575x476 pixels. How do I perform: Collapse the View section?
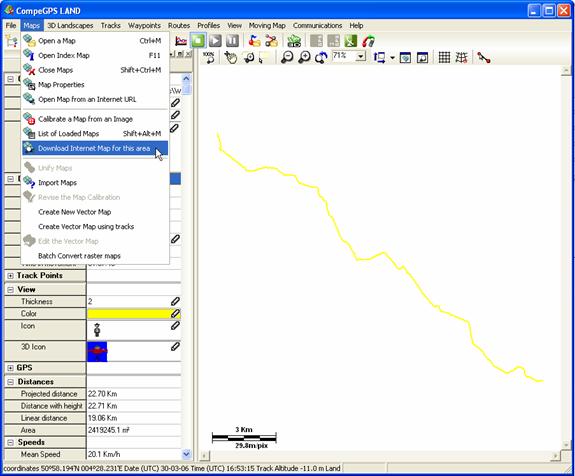[10, 290]
